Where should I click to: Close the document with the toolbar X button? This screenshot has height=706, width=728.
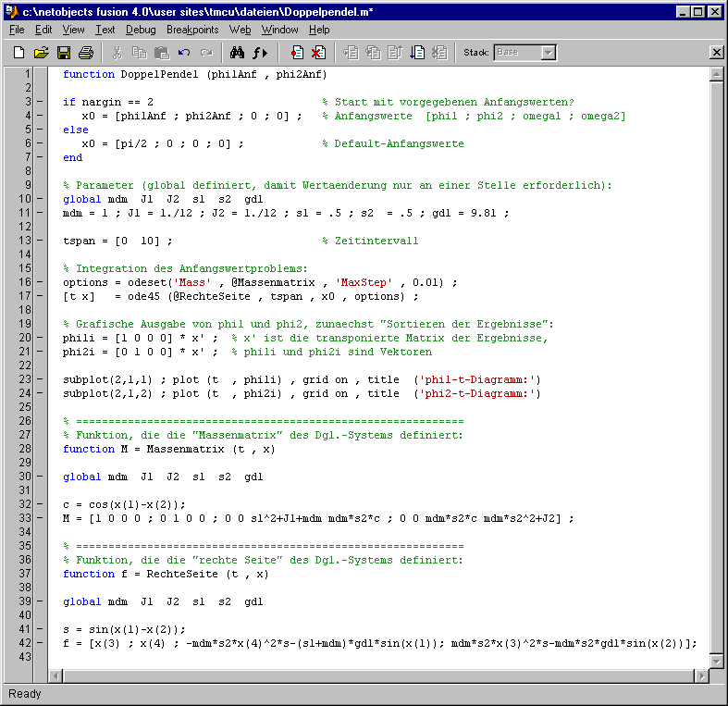click(716, 52)
